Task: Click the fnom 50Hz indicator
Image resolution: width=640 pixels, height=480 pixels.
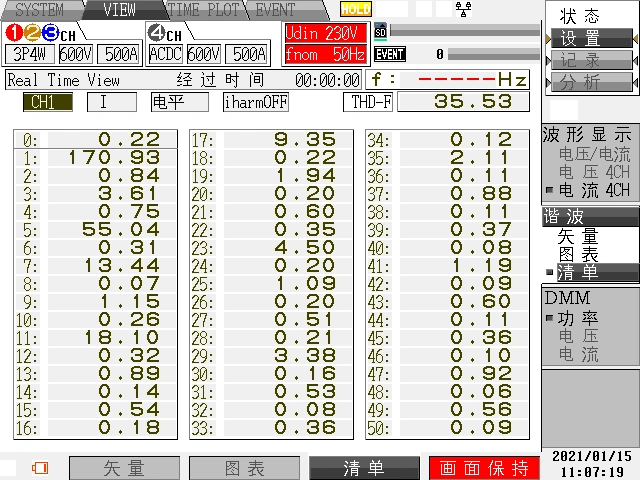Action: 325,54
